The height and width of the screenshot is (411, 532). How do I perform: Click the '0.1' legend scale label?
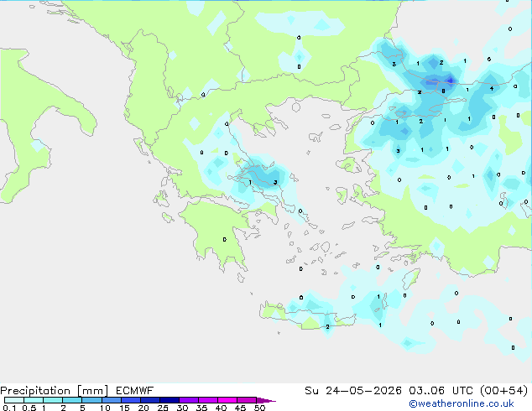pyautogui.click(x=9, y=408)
